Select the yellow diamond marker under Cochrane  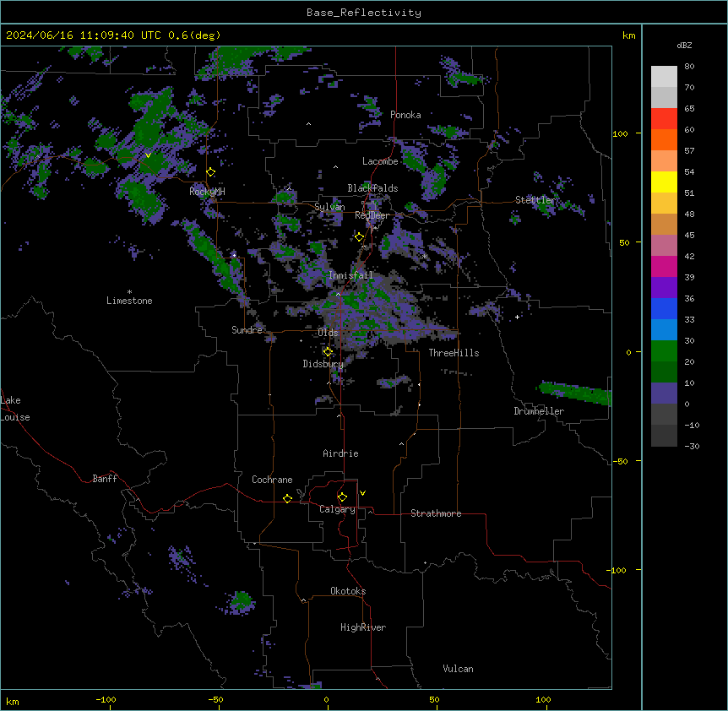tap(287, 498)
